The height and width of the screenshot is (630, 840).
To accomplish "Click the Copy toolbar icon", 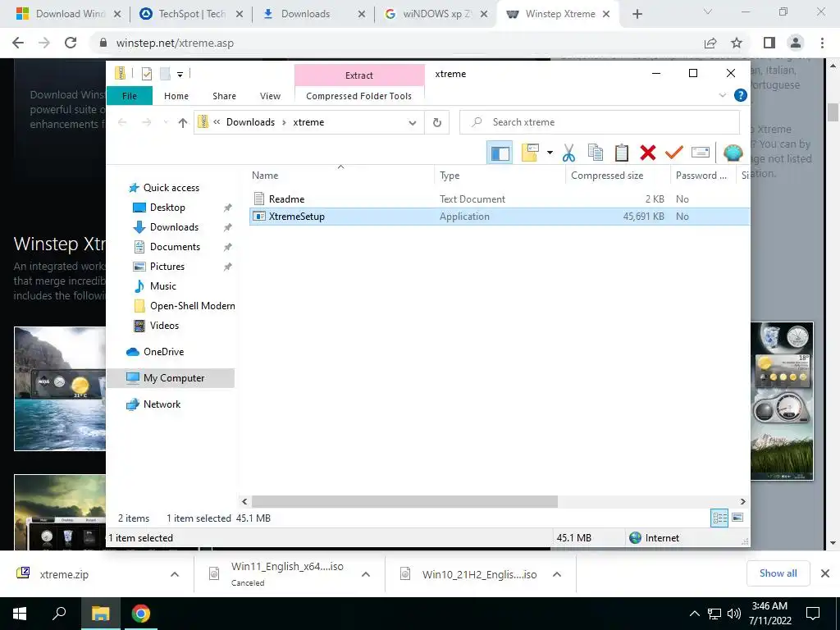I will pos(596,153).
